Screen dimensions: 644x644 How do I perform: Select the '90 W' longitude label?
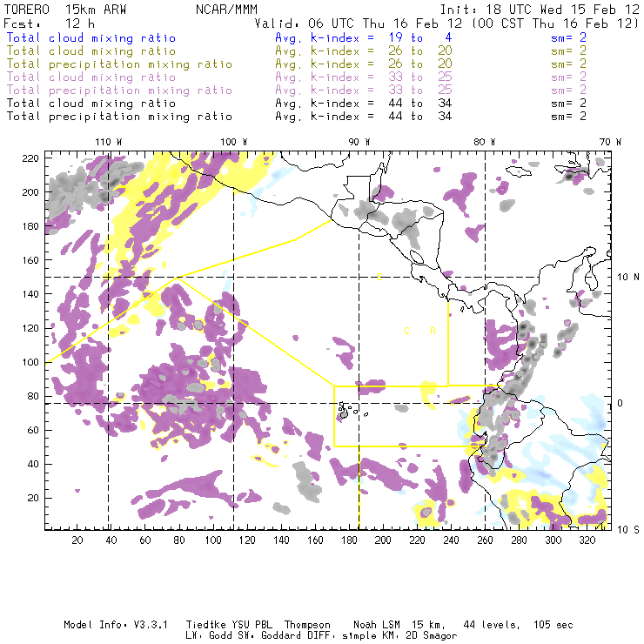click(x=359, y=142)
